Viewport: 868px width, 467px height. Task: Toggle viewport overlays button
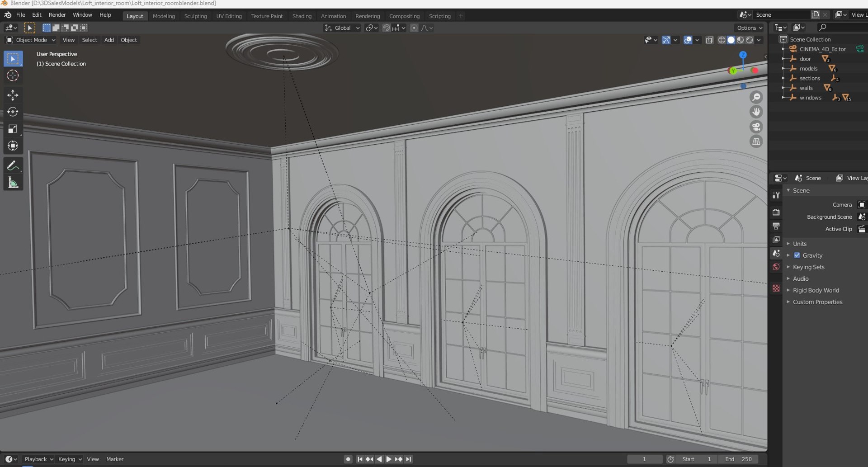pos(688,40)
